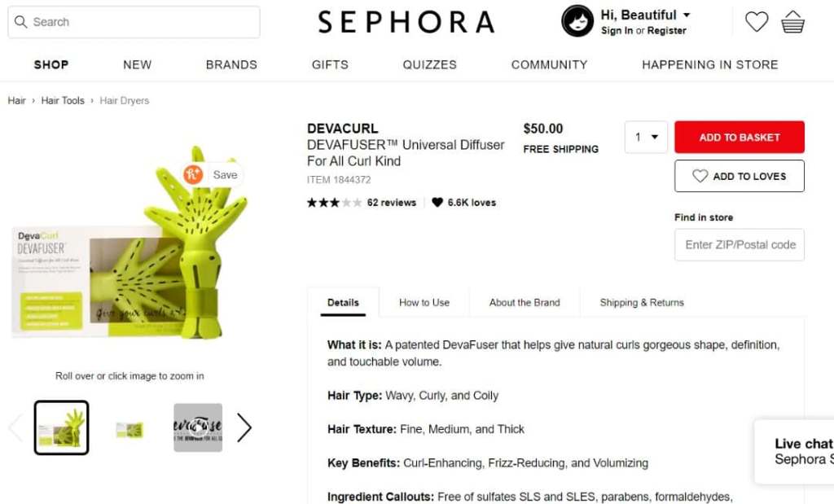Click the Add to Basket button

click(739, 137)
